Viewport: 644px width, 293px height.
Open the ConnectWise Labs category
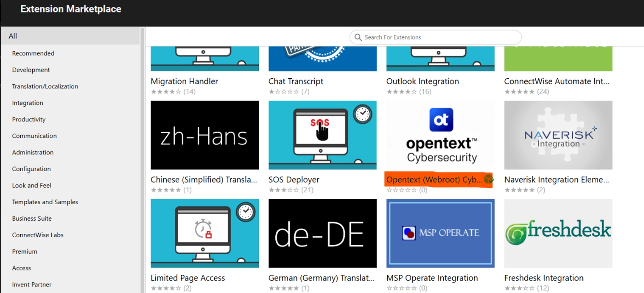38,235
